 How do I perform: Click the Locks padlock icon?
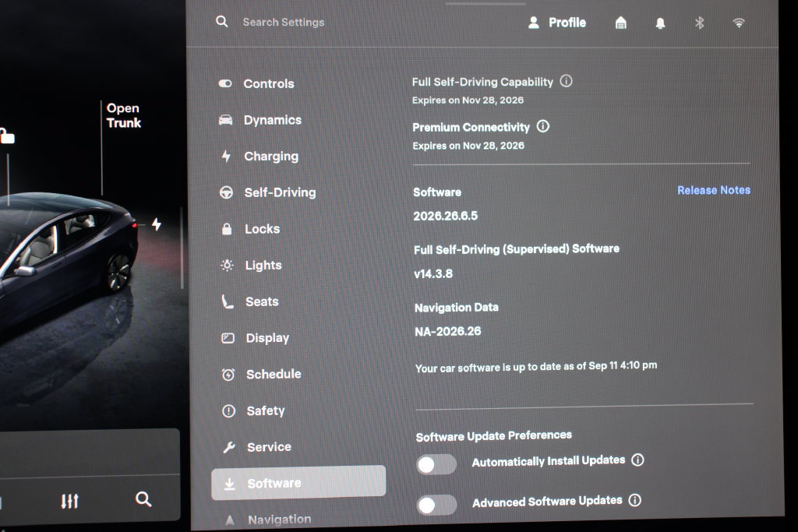click(x=227, y=229)
